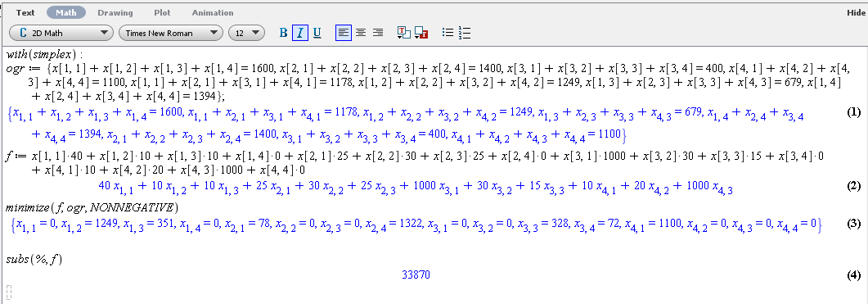Open the highlight color picker icon
Image resolution: width=868 pixels, height=304 pixels.
tap(421, 34)
